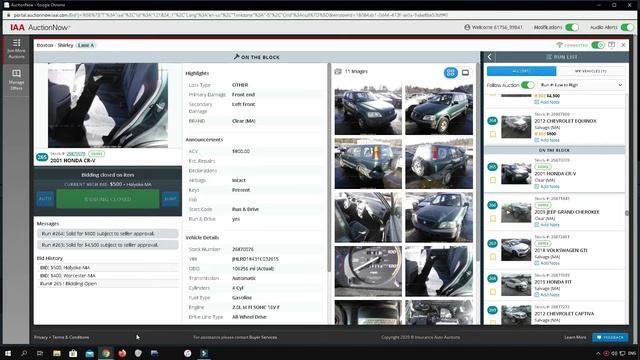
Task: Open File Explorer from taskbar
Action: [x=57, y=353]
